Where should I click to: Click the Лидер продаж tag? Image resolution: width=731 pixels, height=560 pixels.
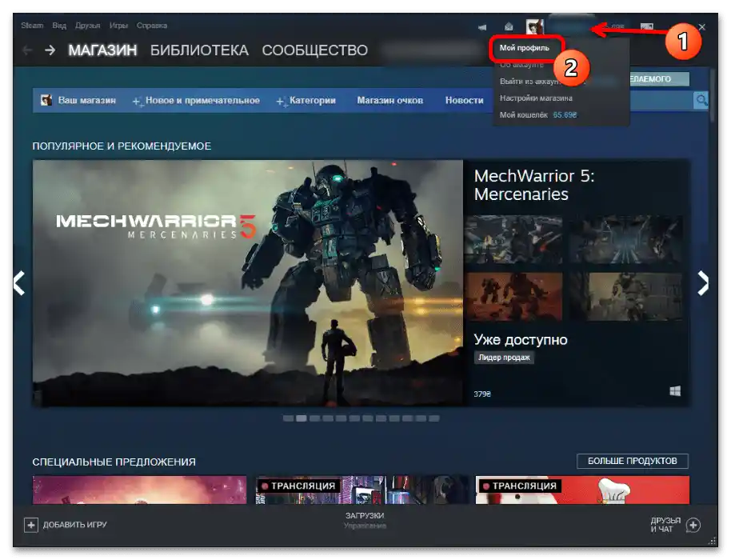(x=504, y=358)
